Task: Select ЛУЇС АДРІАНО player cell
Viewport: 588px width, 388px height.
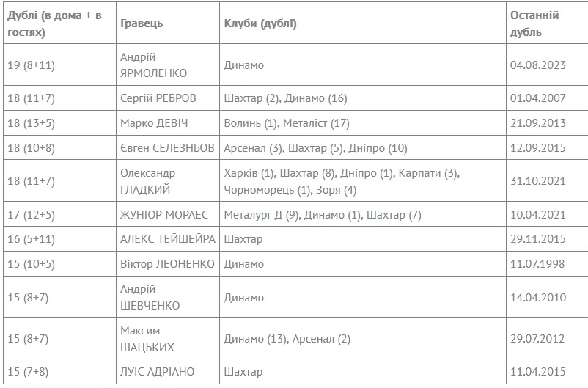Action: pos(157,372)
